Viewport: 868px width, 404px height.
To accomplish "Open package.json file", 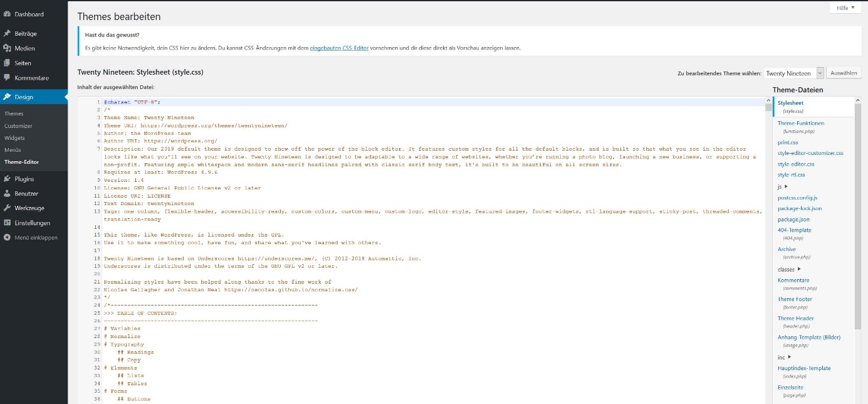I will tap(793, 220).
